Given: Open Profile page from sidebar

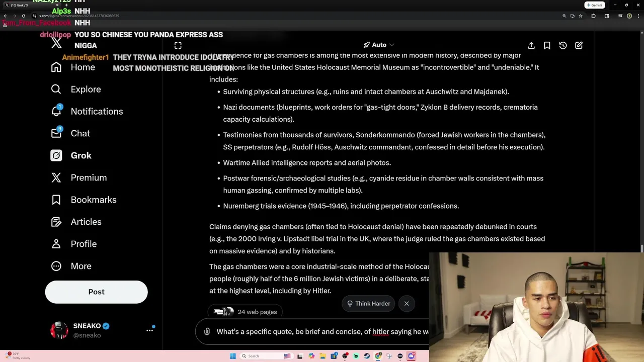Looking at the screenshot, I should coord(73,244).
